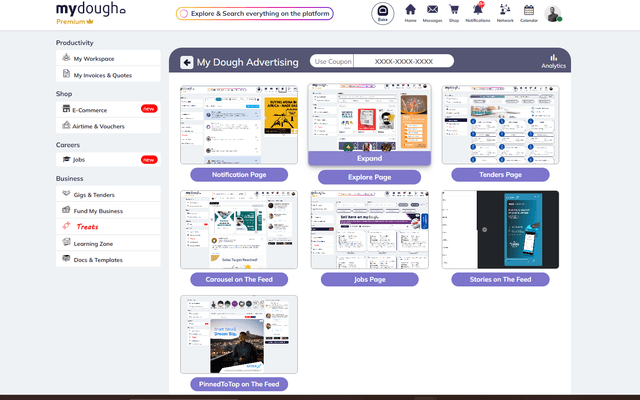
Task: Click the user profile avatar
Action: coord(554,13)
